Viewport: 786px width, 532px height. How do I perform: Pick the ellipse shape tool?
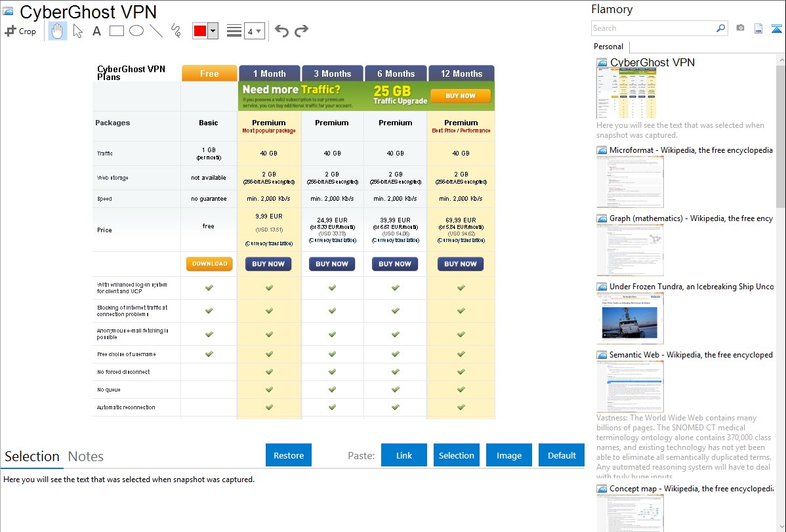(x=136, y=31)
